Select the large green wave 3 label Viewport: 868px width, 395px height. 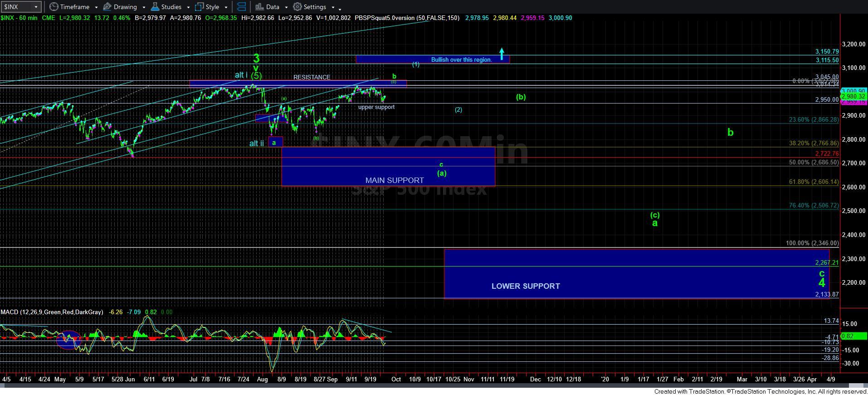tap(256, 59)
